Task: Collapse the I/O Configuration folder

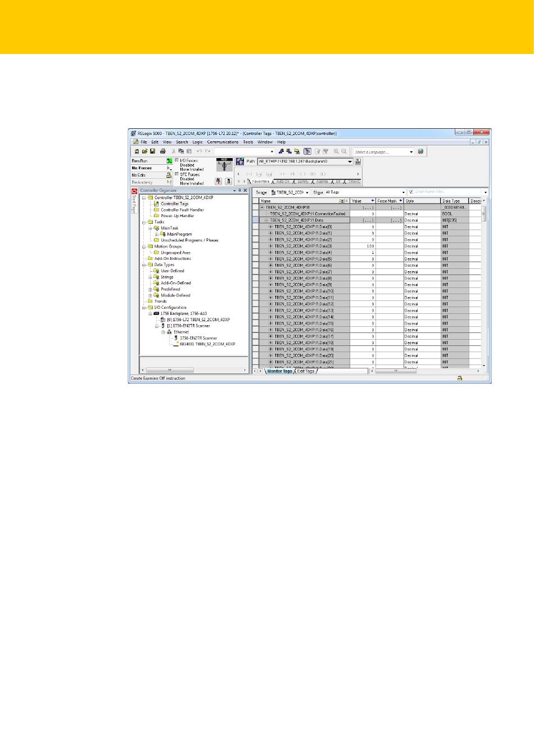Action: (144, 308)
